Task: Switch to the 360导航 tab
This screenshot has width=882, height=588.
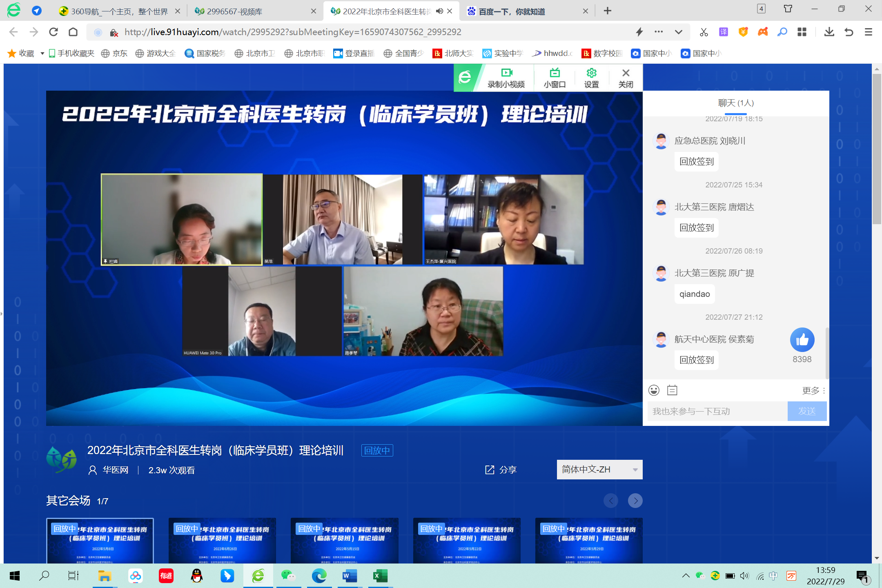Action: [x=118, y=11]
